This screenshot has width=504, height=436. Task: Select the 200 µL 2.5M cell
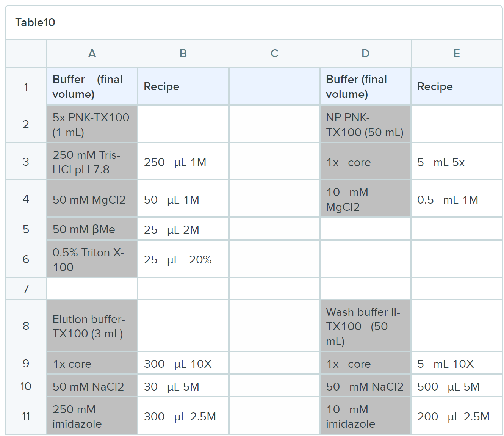[x=456, y=416]
